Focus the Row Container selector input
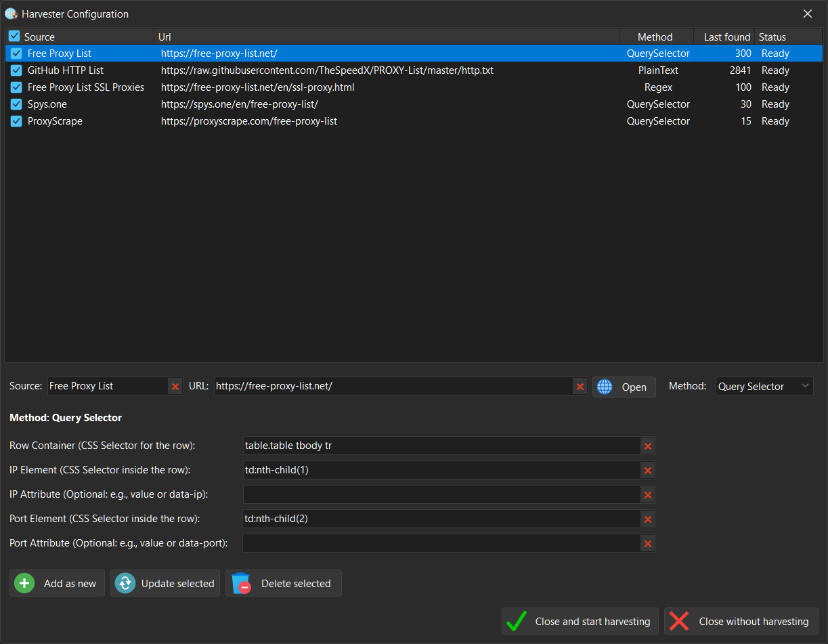Screen dimensions: 828x644 (x=441, y=446)
